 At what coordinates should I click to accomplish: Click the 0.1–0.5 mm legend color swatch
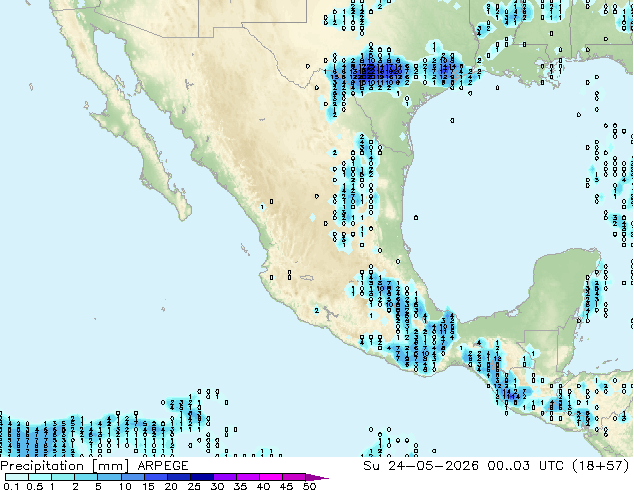click(x=17, y=477)
